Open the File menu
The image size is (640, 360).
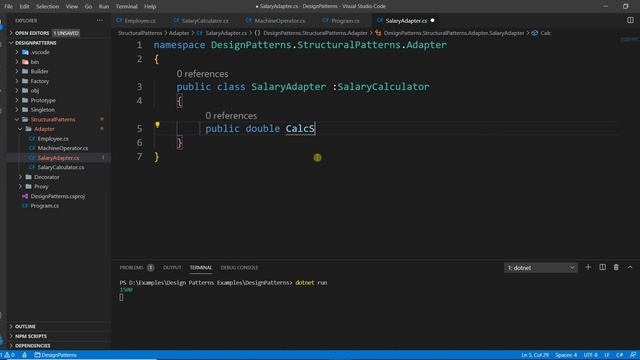pos(8,7)
